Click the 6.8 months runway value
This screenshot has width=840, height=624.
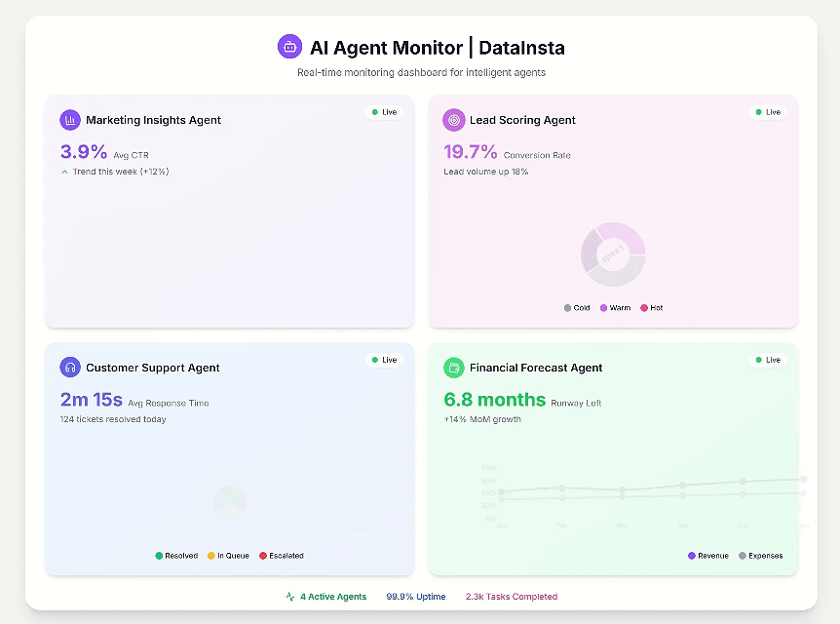click(x=494, y=400)
